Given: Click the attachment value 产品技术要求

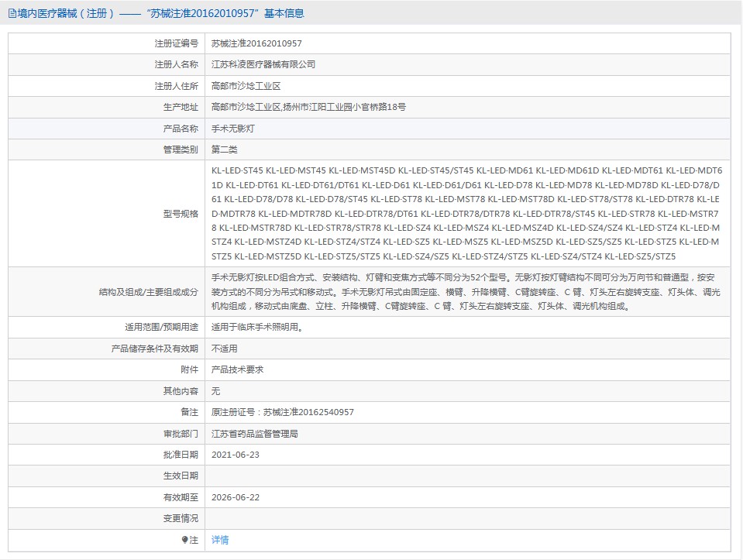Looking at the screenshot, I should [x=238, y=369].
